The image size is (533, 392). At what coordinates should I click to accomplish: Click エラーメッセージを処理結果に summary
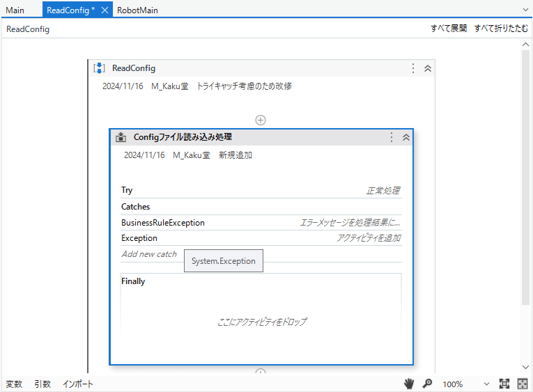point(350,223)
